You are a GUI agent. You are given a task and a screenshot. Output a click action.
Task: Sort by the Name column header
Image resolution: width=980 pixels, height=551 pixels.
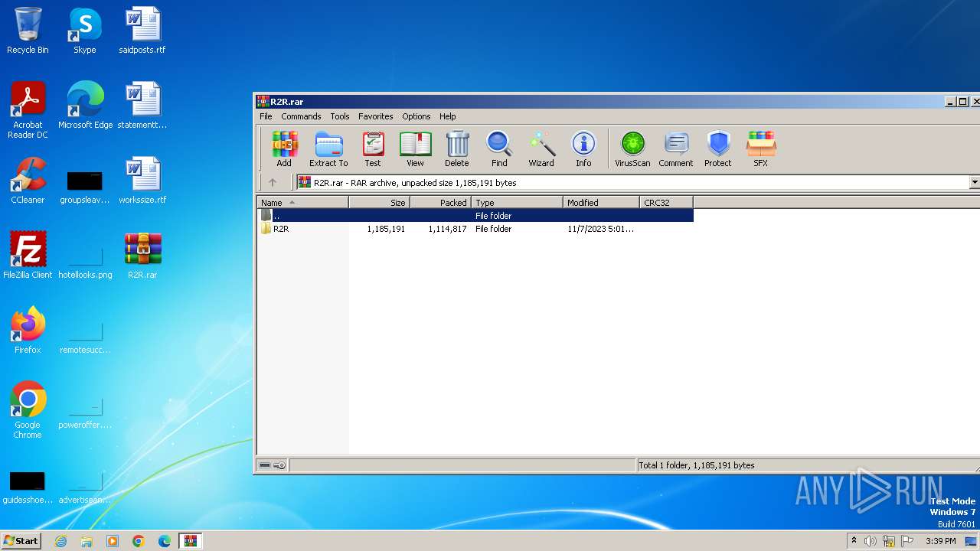[x=303, y=203]
